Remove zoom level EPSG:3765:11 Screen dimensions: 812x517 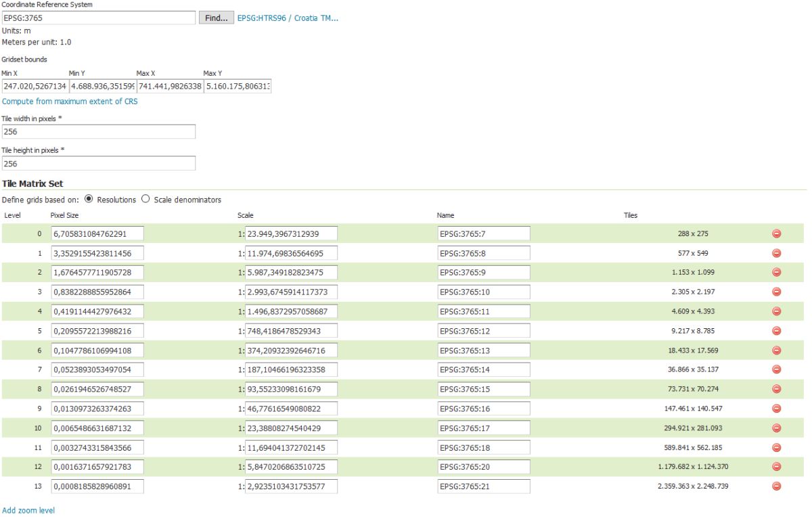[776, 311]
